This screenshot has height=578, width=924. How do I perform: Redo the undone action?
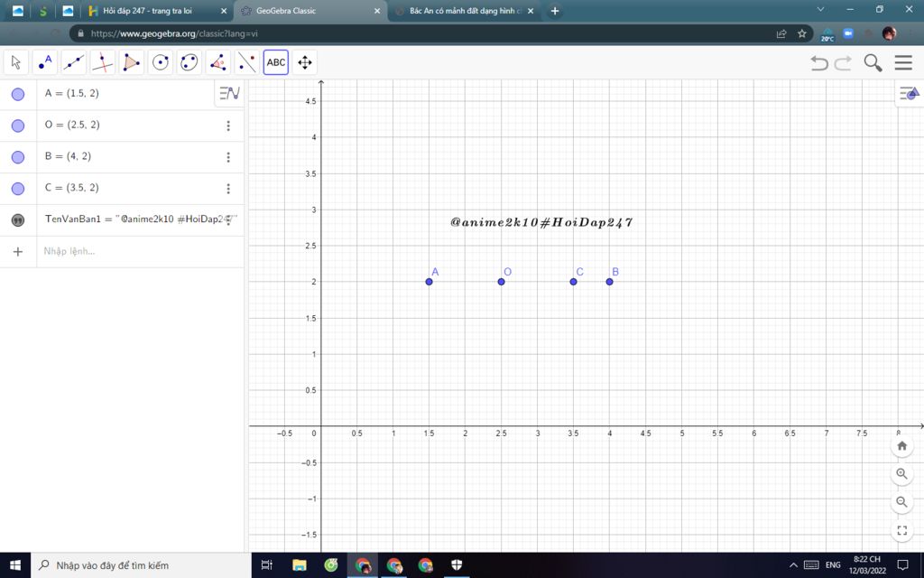click(x=844, y=62)
